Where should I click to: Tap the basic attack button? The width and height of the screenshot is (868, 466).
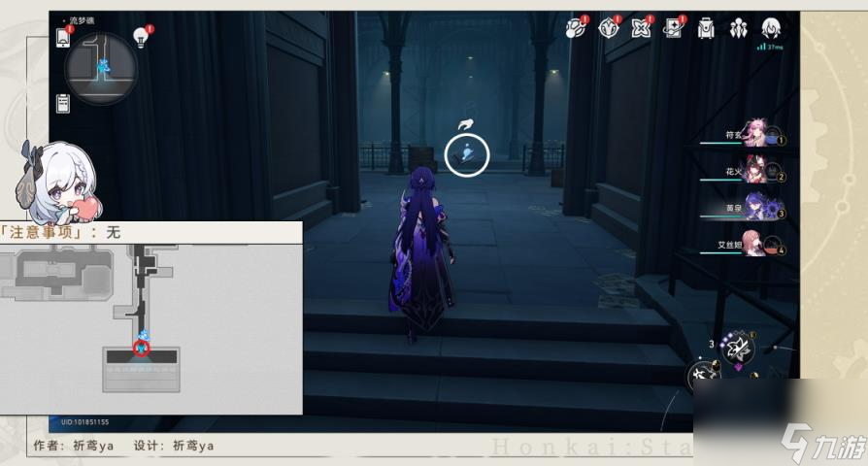[704, 376]
